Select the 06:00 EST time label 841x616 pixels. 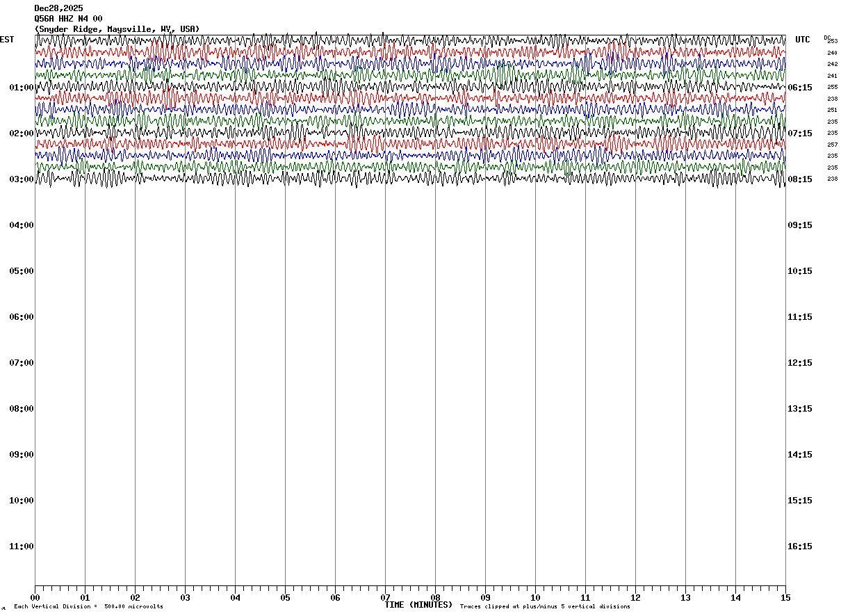22,317
